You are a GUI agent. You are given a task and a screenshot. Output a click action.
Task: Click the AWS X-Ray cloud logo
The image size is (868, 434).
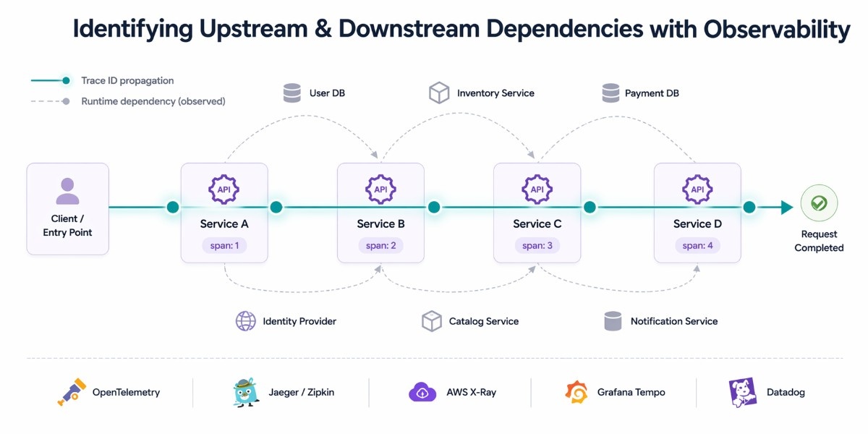[422, 392]
